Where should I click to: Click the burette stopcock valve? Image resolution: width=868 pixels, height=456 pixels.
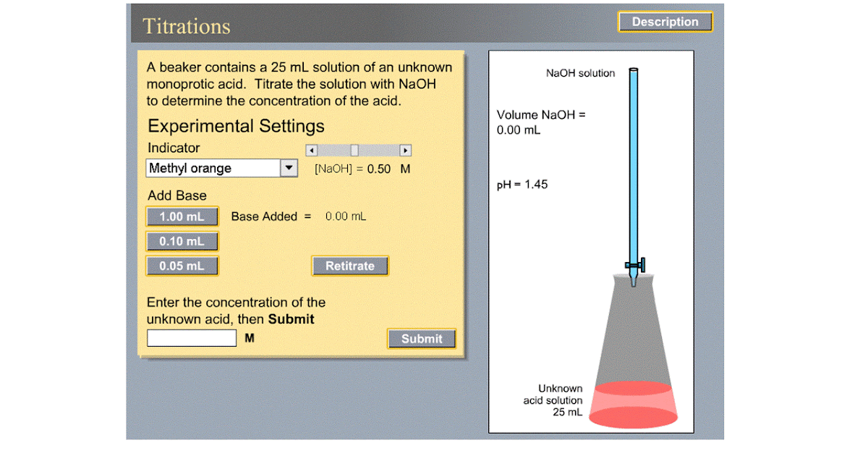[634, 264]
